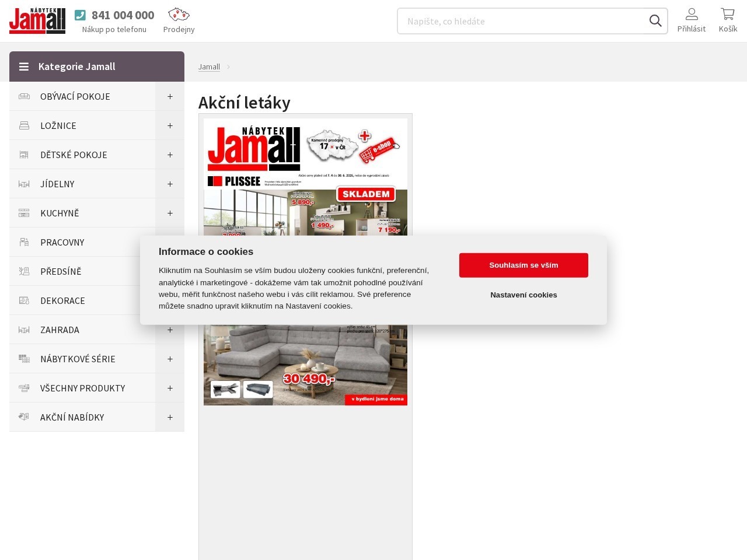
Task: Click the user profile icon
Action: pyautogui.click(x=692, y=14)
